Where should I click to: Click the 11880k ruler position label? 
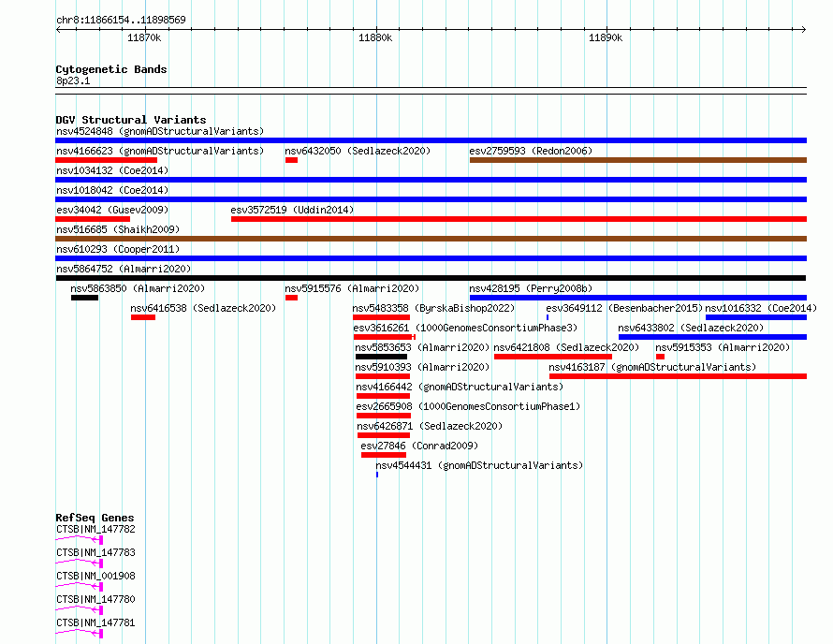[x=375, y=37]
